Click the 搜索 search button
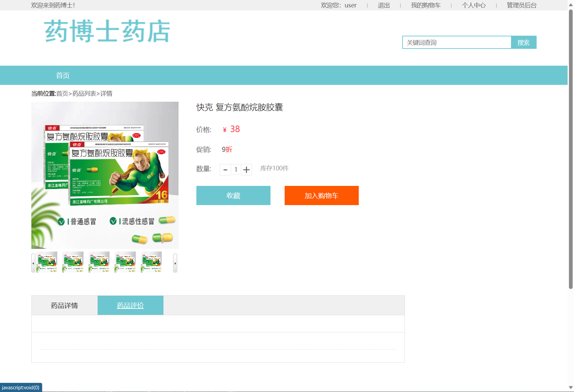This screenshot has width=574, height=392. (x=524, y=42)
